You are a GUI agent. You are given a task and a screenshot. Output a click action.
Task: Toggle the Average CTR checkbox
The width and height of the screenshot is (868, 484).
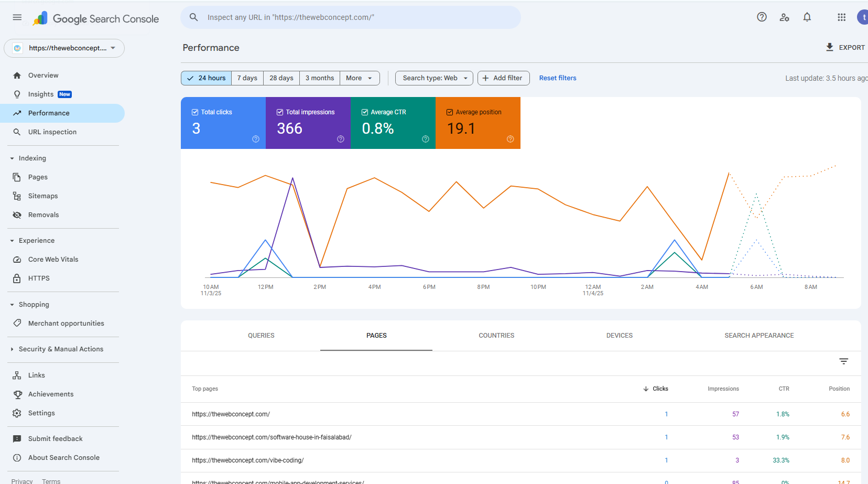coord(365,112)
